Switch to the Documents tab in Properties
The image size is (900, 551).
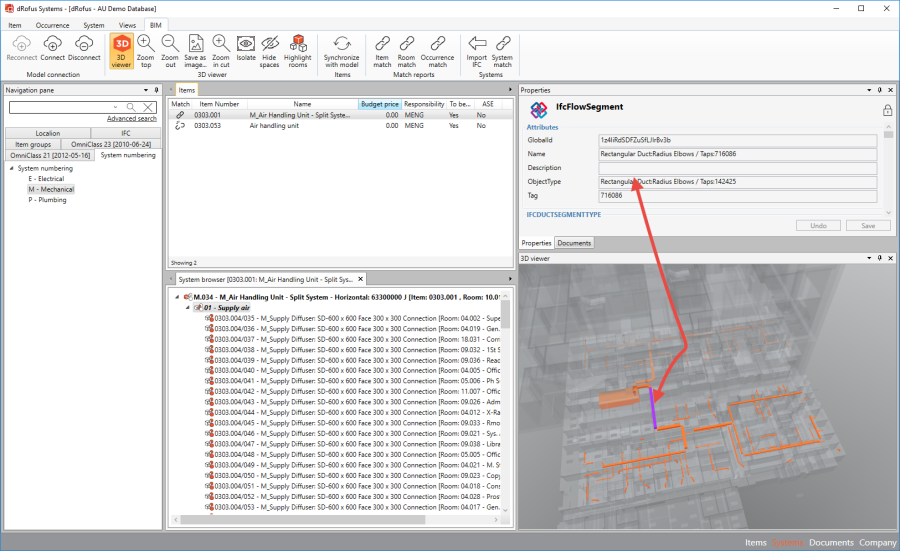pos(574,243)
